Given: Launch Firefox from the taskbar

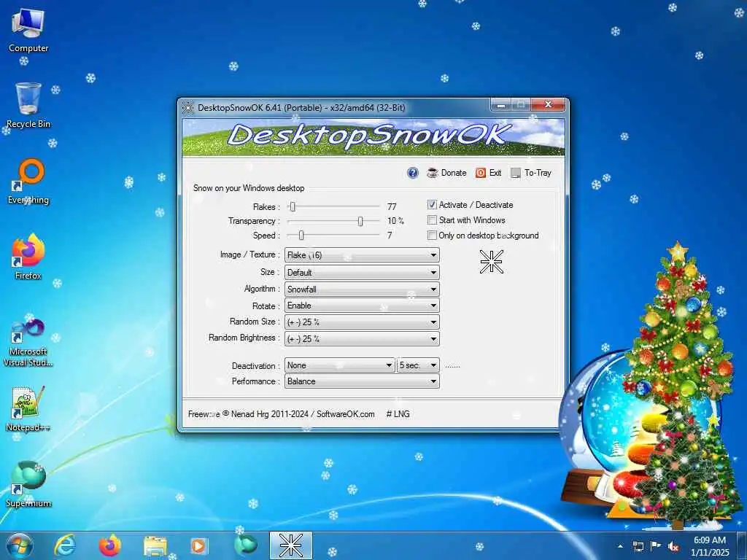Looking at the screenshot, I should tap(110, 545).
